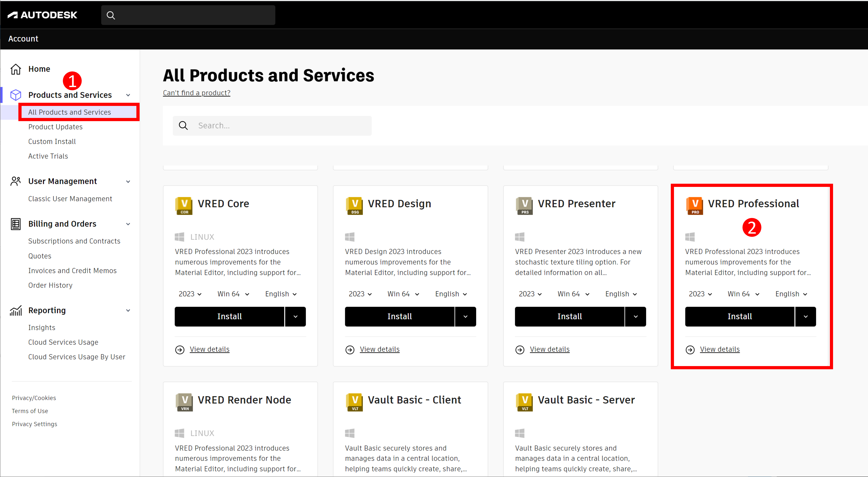The height and width of the screenshot is (477, 868).
Task: Click the User Management people icon
Action: [x=15, y=181]
